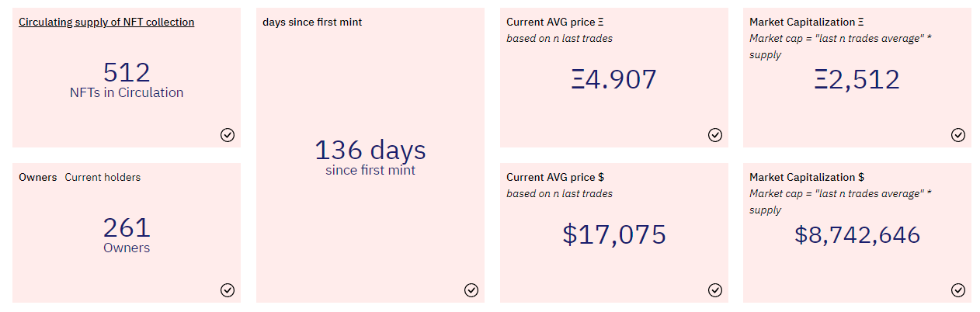Click Market Capitalization Ξ title

pyautogui.click(x=807, y=22)
